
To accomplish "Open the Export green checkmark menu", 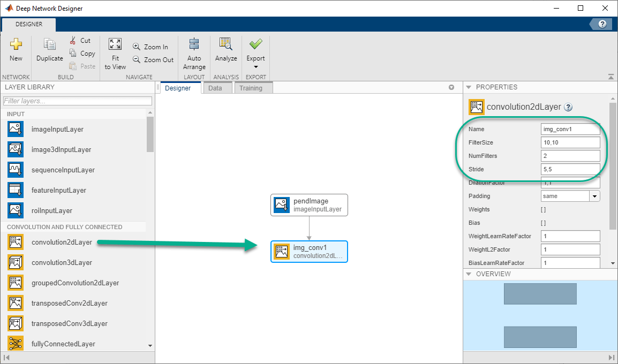I will click(x=256, y=44).
